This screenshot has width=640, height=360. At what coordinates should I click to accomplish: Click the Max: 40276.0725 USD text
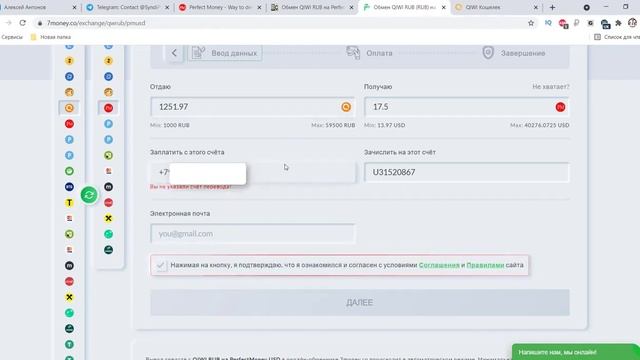point(540,125)
